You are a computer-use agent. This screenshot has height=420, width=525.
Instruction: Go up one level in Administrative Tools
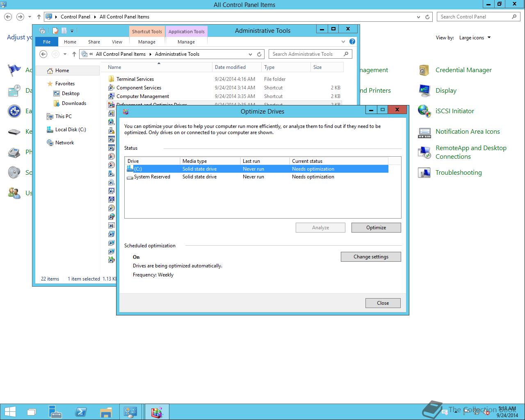(74, 54)
